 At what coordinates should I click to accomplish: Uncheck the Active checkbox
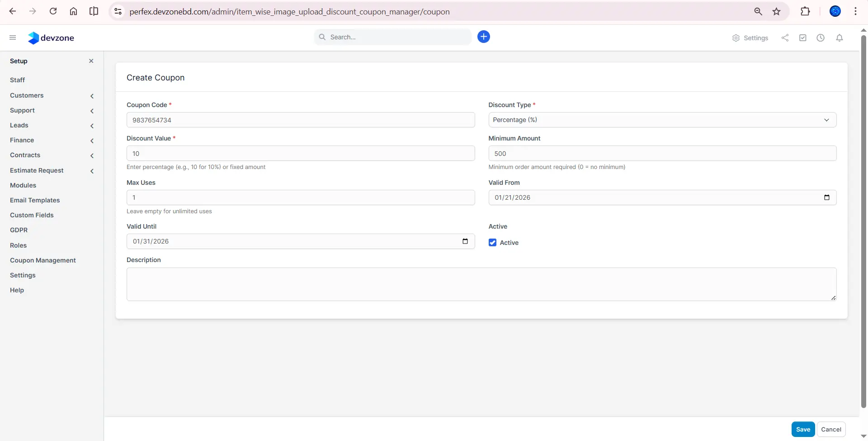point(492,243)
